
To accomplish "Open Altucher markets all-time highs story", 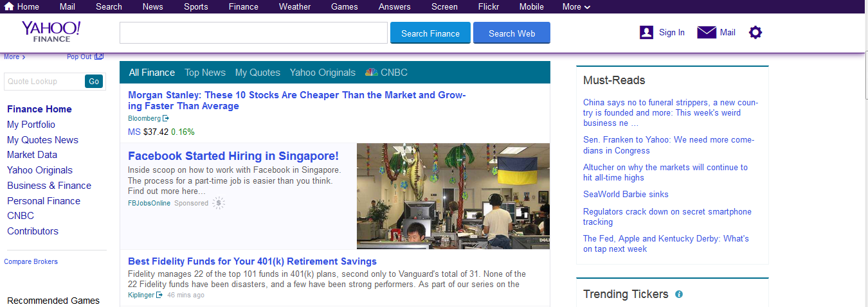I will 665,172.
